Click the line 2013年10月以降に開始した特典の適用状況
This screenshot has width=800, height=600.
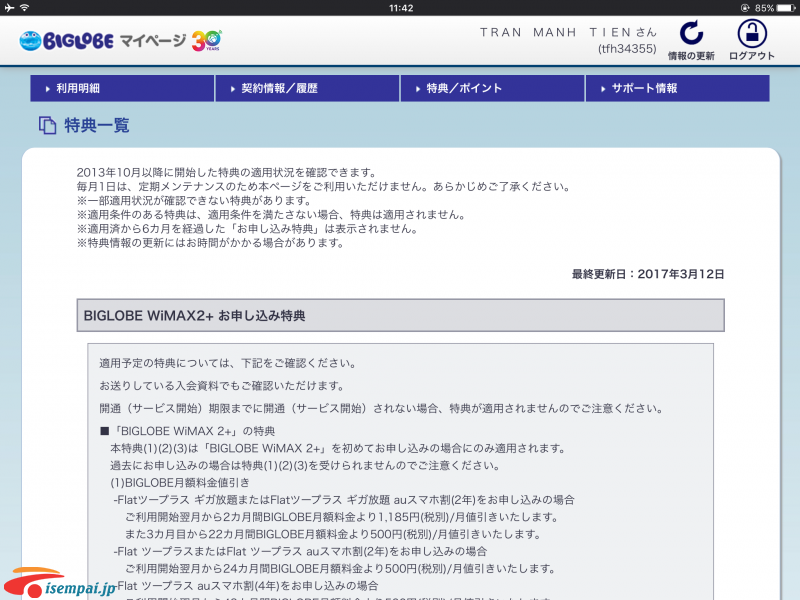tap(227, 172)
